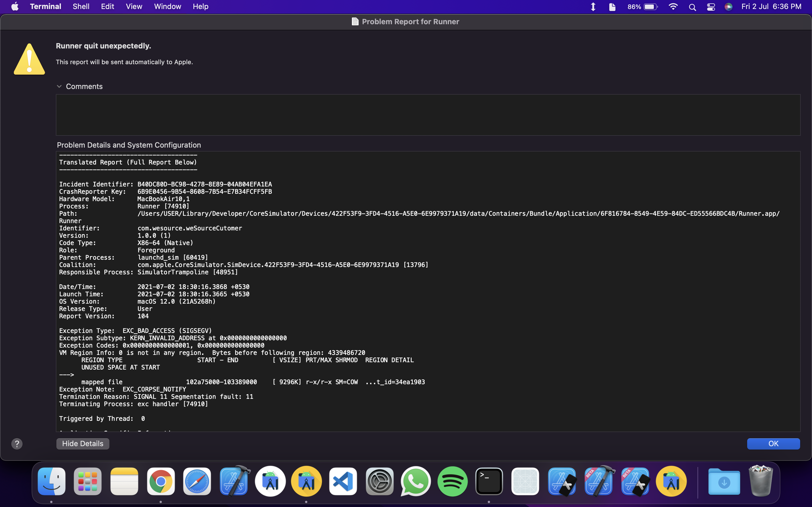Screen dimensions: 812x507
Task: Launch Xcode from the Dock
Action: 234,481
